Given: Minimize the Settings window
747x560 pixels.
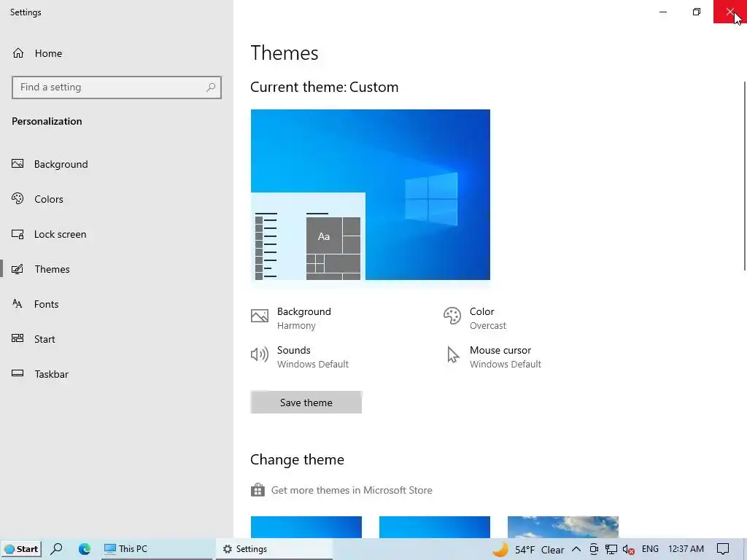Looking at the screenshot, I should [x=663, y=12].
